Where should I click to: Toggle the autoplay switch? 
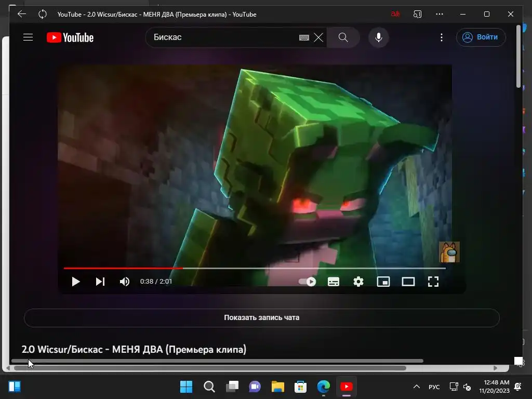click(308, 282)
